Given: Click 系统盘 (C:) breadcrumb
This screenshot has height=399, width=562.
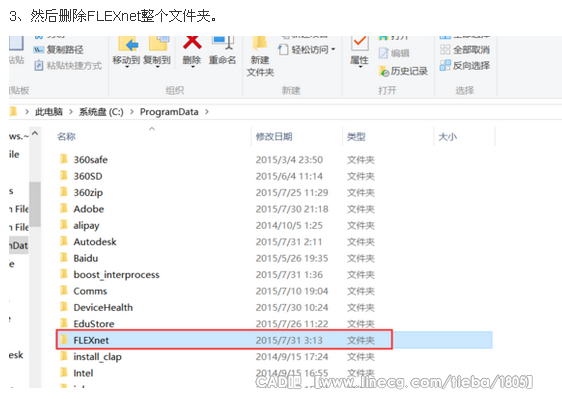Looking at the screenshot, I should (x=101, y=112).
